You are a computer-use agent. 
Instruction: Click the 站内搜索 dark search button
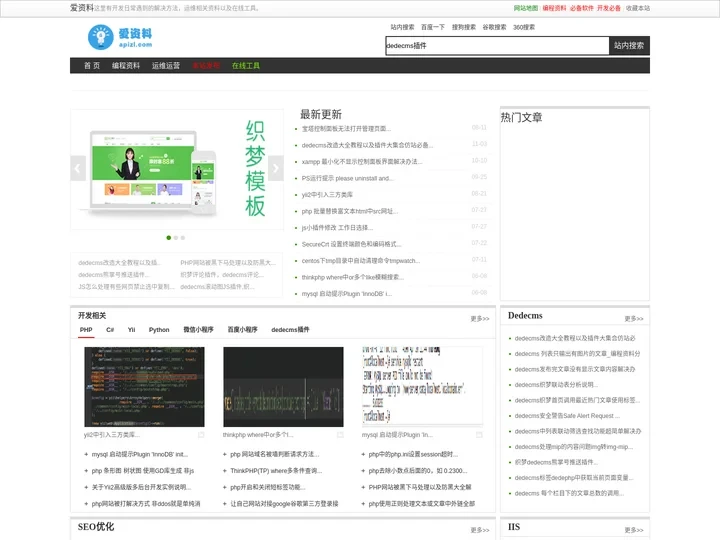coord(629,45)
